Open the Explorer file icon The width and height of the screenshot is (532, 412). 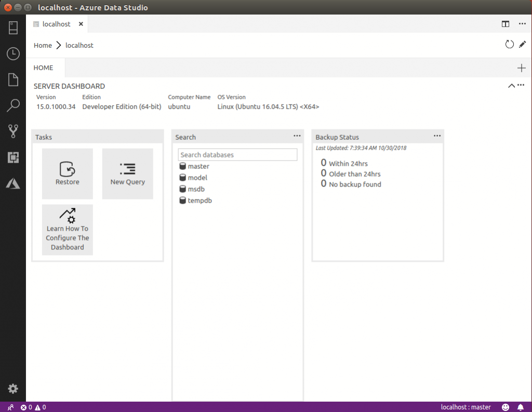point(13,80)
